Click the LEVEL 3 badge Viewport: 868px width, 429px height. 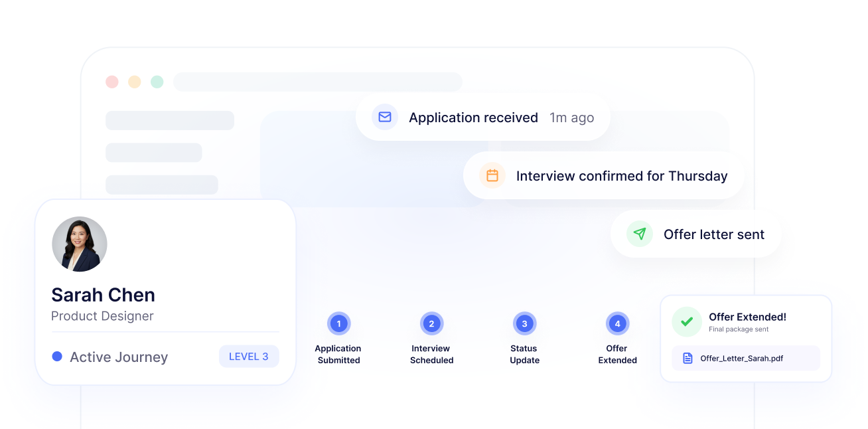click(249, 357)
